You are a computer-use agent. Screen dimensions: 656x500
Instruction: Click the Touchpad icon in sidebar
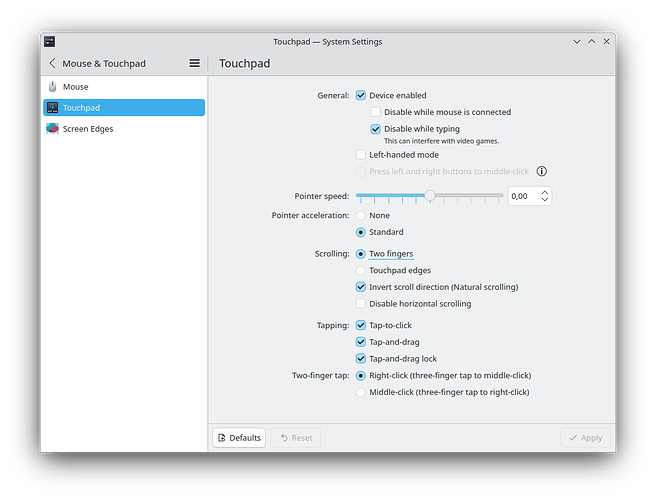(52, 108)
